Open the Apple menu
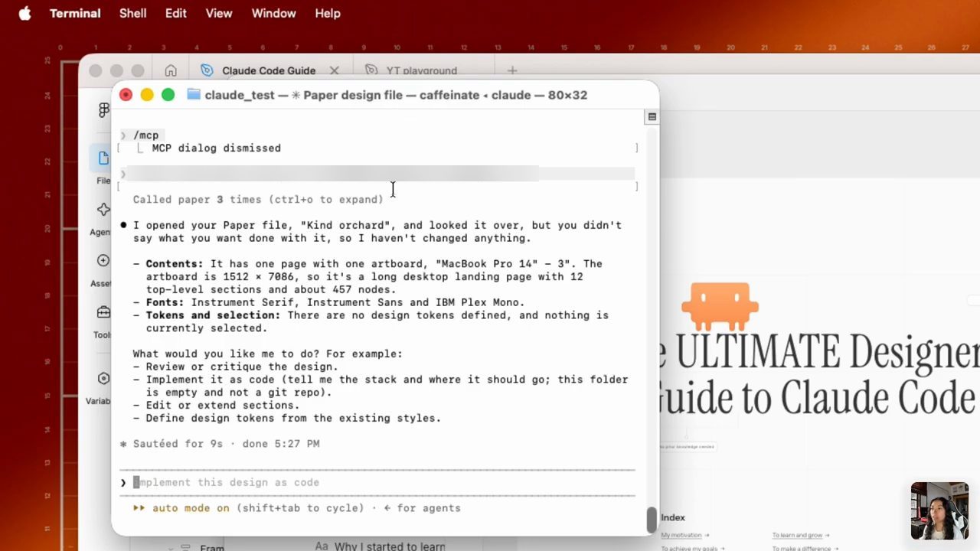980x551 pixels. coord(24,13)
